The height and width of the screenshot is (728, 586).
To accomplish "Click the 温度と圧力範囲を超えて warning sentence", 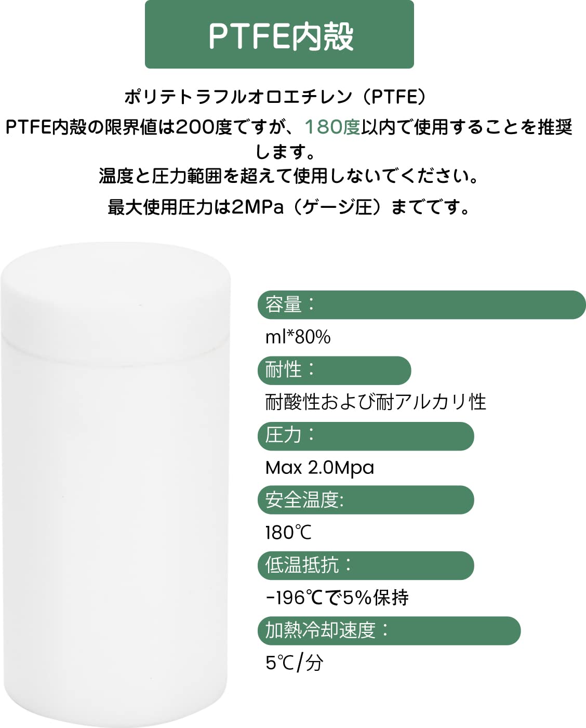I will 289,176.
